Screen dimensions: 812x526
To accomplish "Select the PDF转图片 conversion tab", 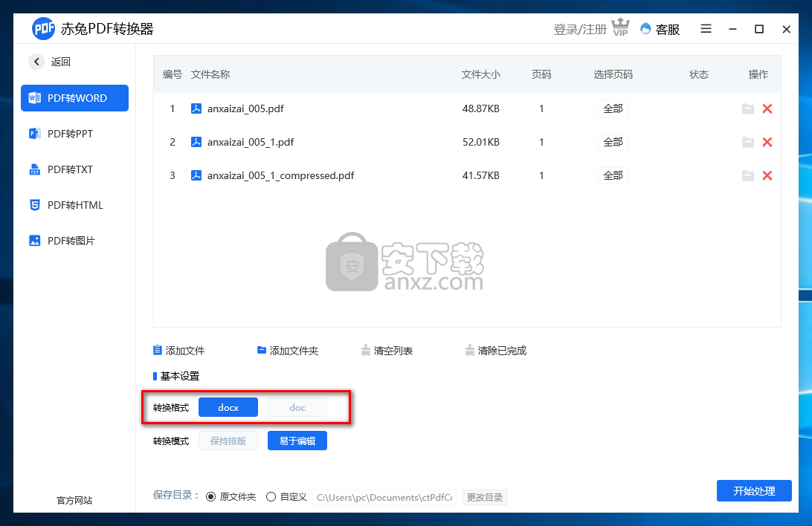I will [x=74, y=241].
